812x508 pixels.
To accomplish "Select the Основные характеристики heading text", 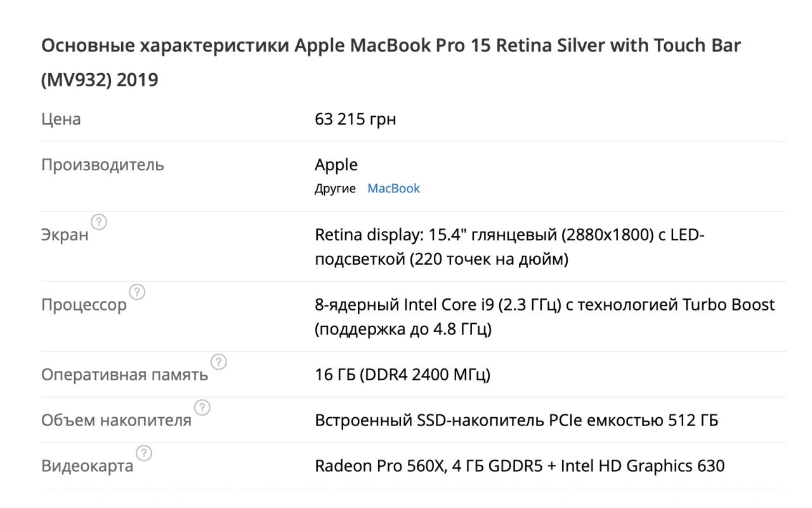I will point(391,63).
